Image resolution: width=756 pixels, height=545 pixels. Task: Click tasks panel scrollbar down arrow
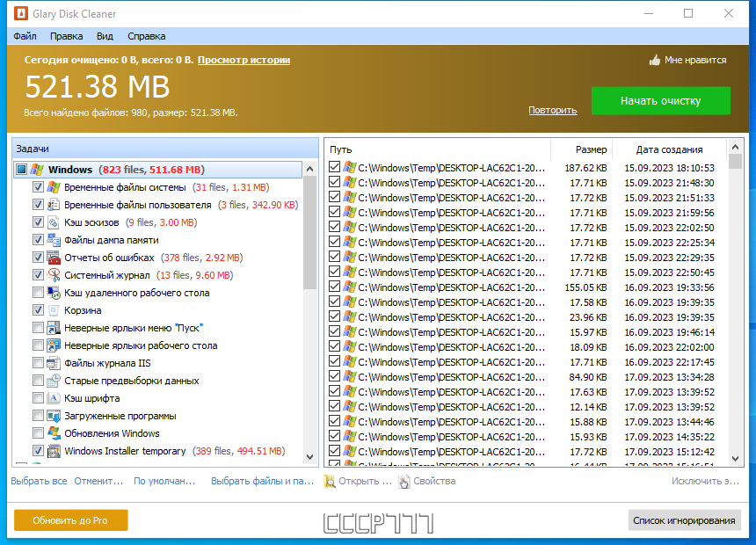(x=310, y=457)
